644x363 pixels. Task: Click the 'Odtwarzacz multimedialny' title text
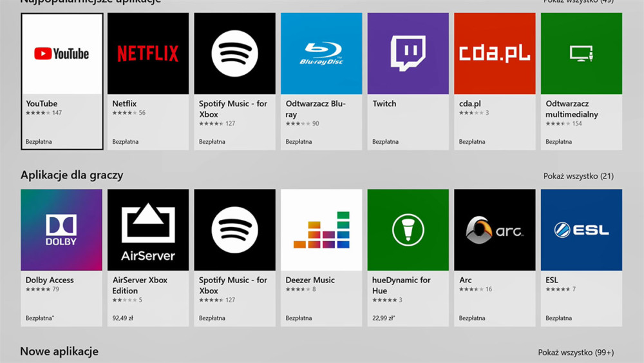pyautogui.click(x=572, y=109)
